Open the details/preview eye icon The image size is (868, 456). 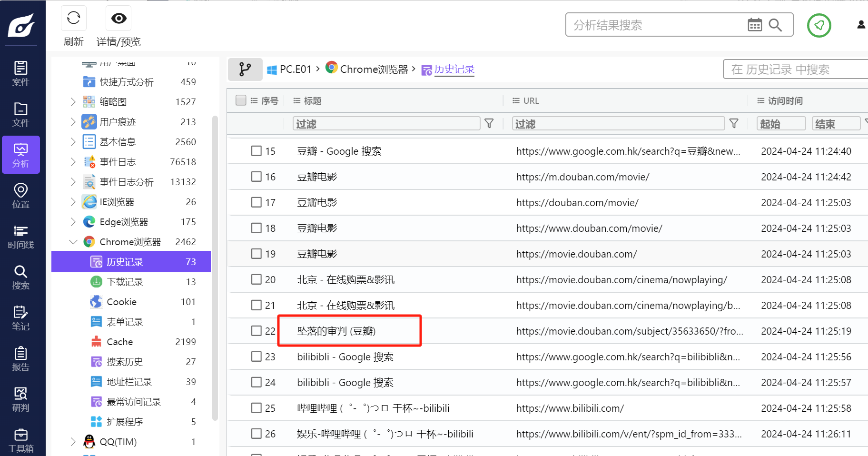point(118,18)
